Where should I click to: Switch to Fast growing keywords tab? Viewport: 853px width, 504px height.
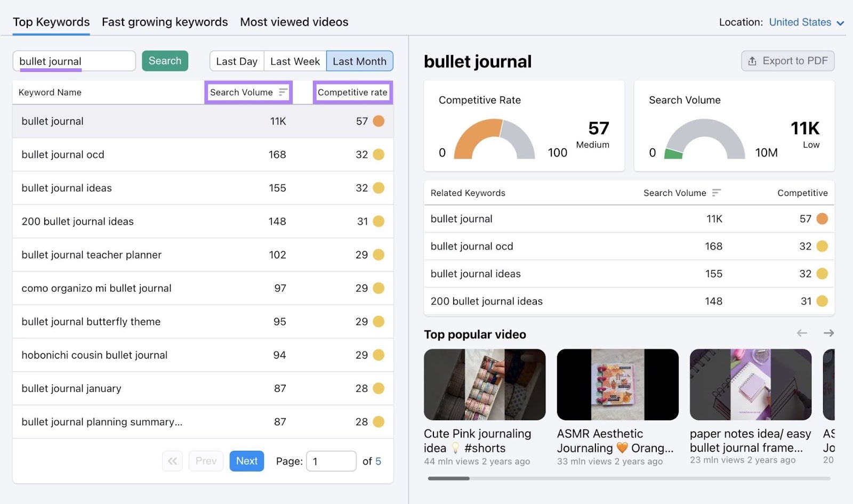pos(165,22)
